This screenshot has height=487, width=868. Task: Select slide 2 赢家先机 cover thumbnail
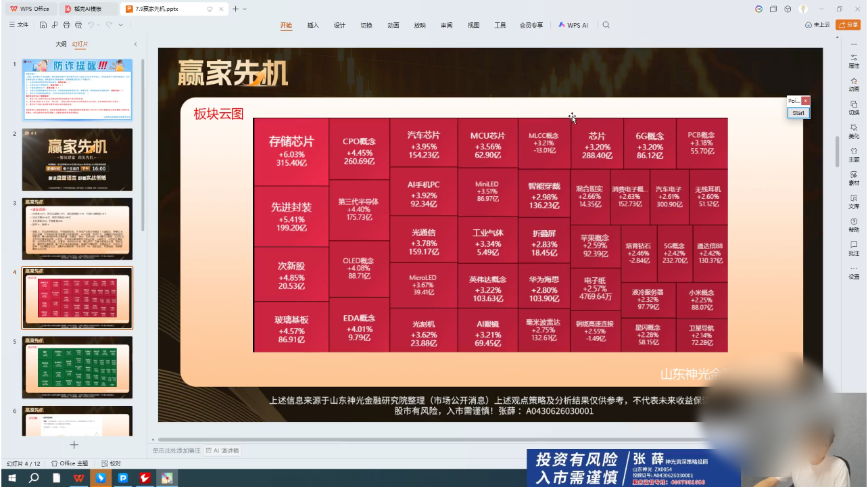coord(78,160)
